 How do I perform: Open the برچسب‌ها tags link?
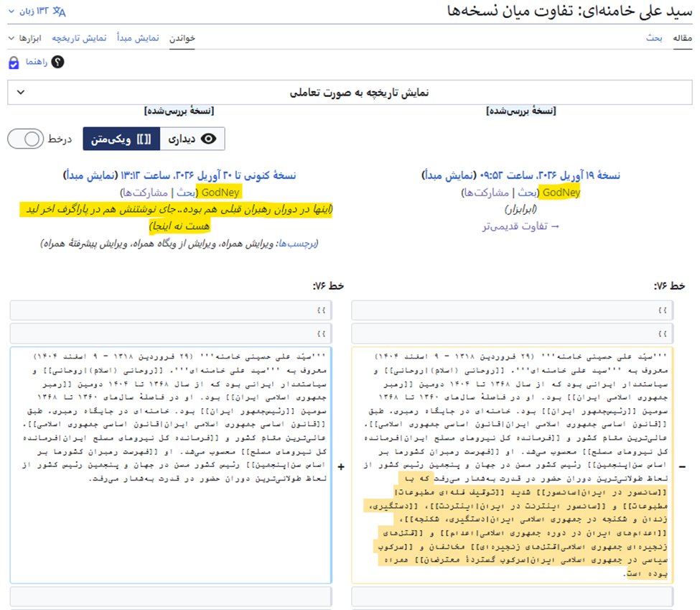[297, 244]
